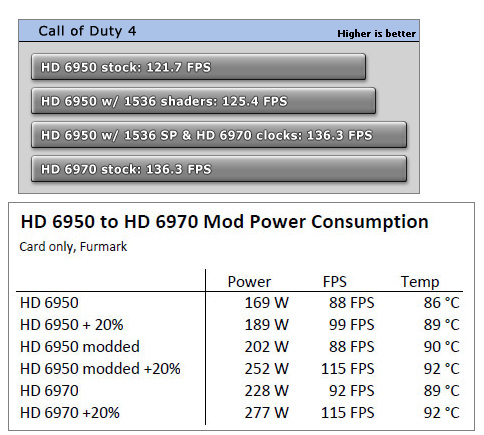Click the Card only, Furmark subtitle
This screenshot has width=484, height=435.
tap(73, 247)
